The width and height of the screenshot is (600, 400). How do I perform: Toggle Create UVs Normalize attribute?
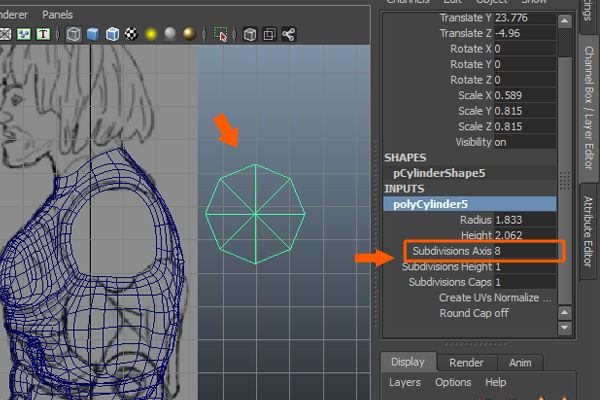tap(495, 298)
